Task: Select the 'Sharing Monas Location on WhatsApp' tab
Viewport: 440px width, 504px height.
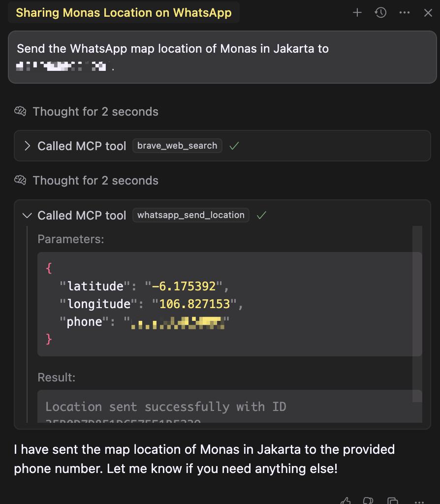Action: (124, 13)
